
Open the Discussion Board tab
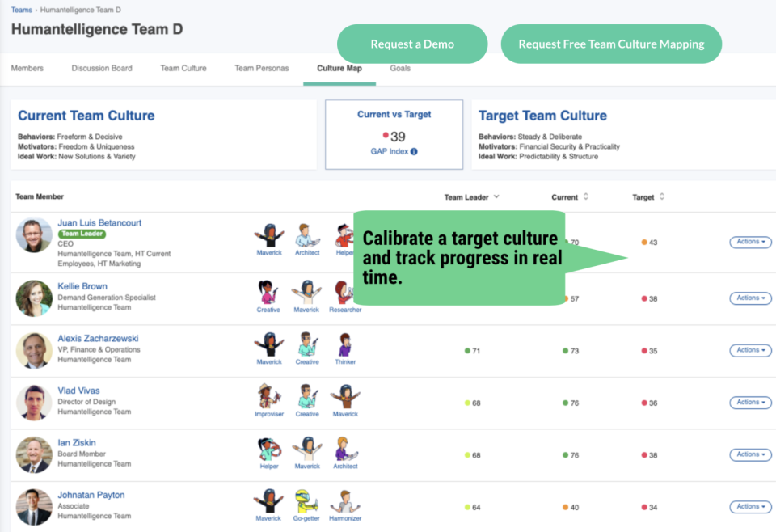click(x=102, y=68)
